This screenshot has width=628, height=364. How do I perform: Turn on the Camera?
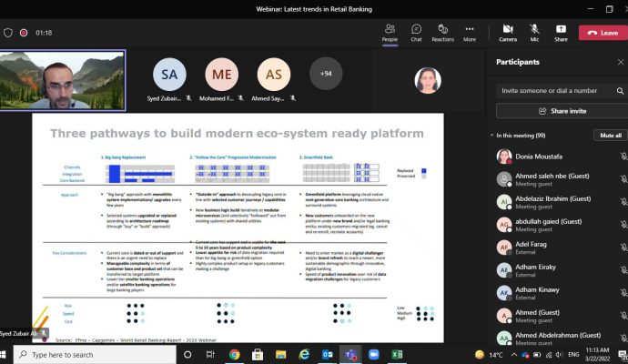click(x=508, y=33)
